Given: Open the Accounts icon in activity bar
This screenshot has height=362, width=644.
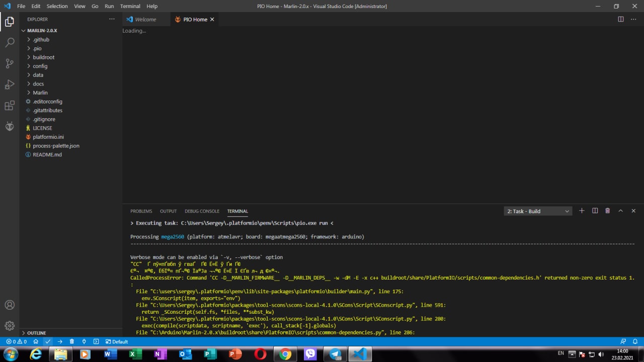Looking at the screenshot, I should [x=10, y=305].
